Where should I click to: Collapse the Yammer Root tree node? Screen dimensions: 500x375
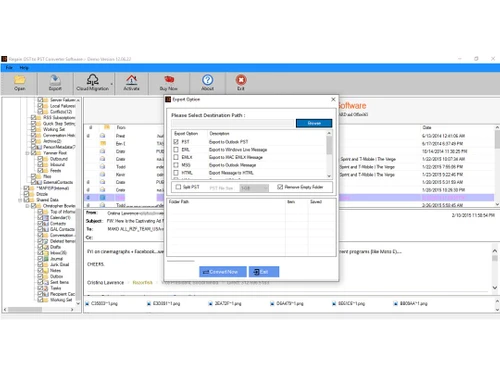click(x=27, y=153)
